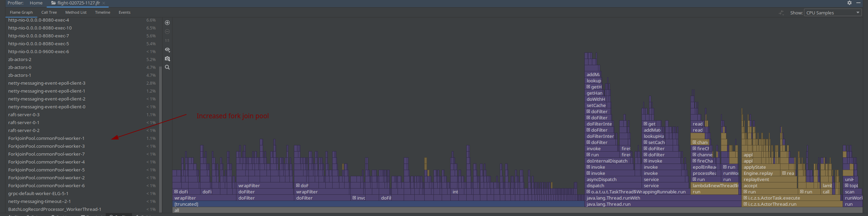
Task: Select ForkJoinPool.commonPool-worker-6 thread
Action: 82,185
